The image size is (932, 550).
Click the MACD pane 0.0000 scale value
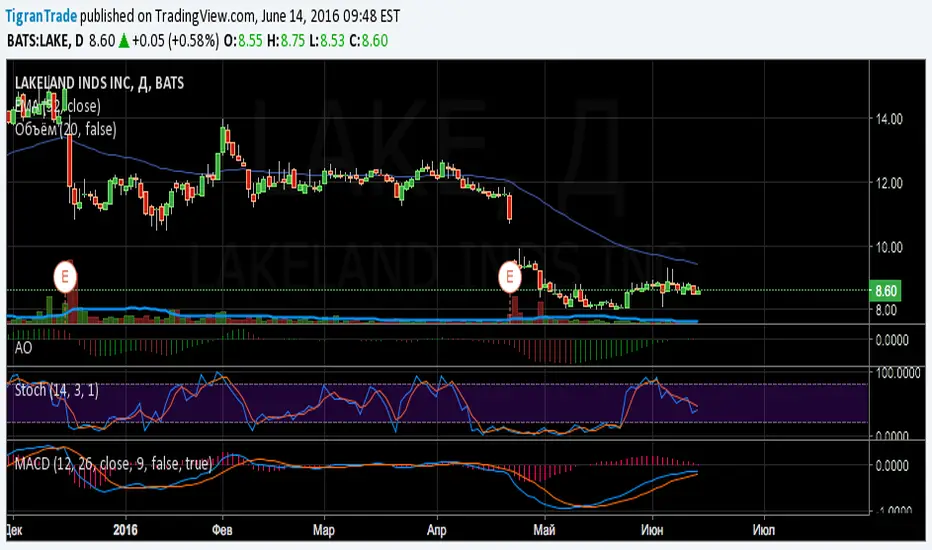tap(892, 465)
